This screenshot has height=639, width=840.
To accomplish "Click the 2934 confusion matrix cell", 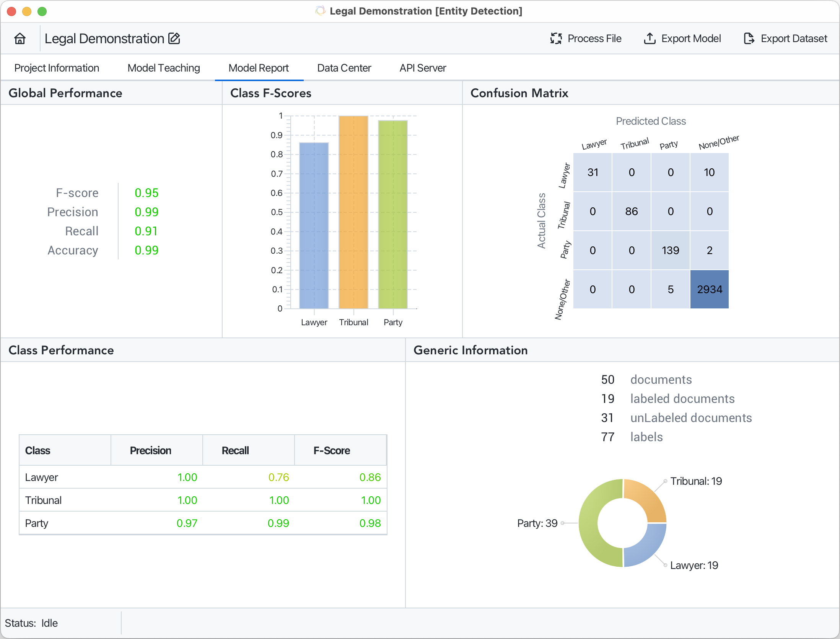I will pyautogui.click(x=710, y=289).
